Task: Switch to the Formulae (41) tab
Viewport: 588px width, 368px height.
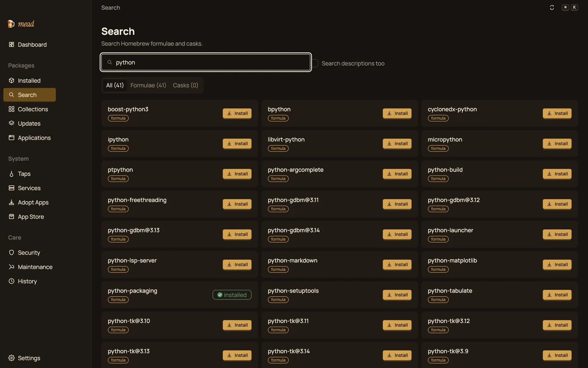Action: point(148,85)
